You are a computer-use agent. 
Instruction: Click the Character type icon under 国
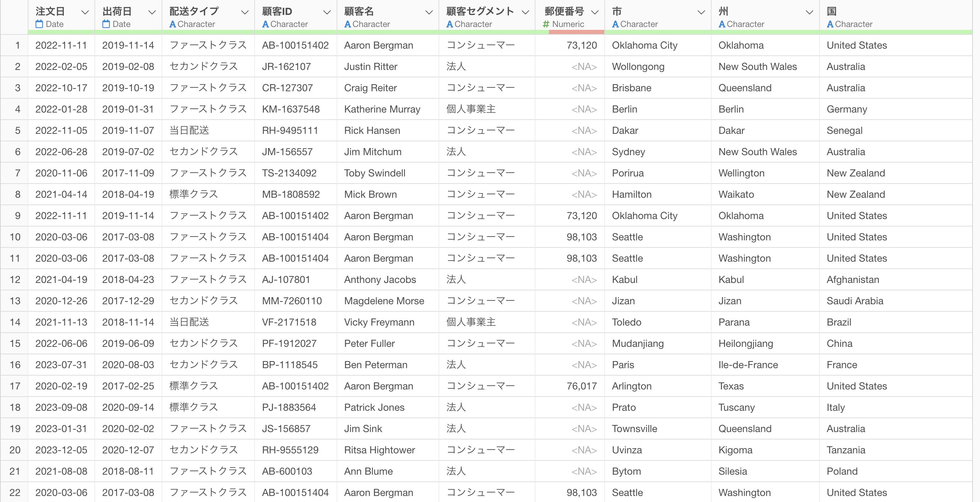(830, 24)
